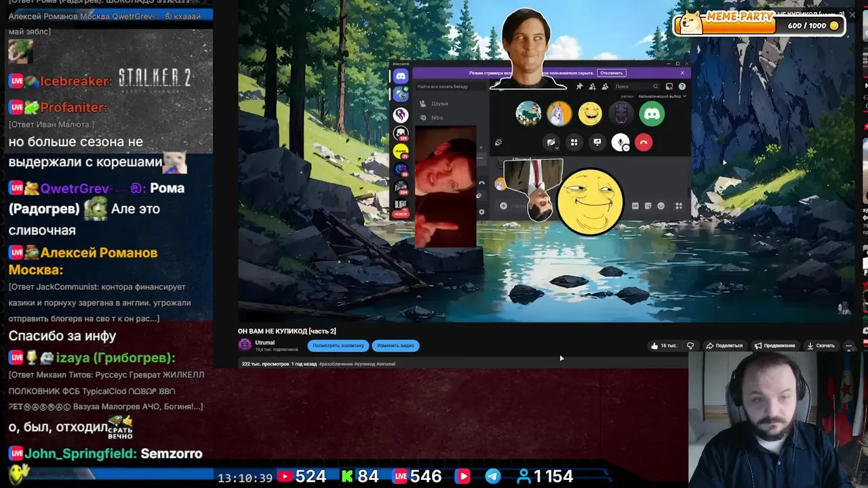Viewport: 868px width, 488px height.
Task: Open Discord call activities button
Action: (x=574, y=142)
